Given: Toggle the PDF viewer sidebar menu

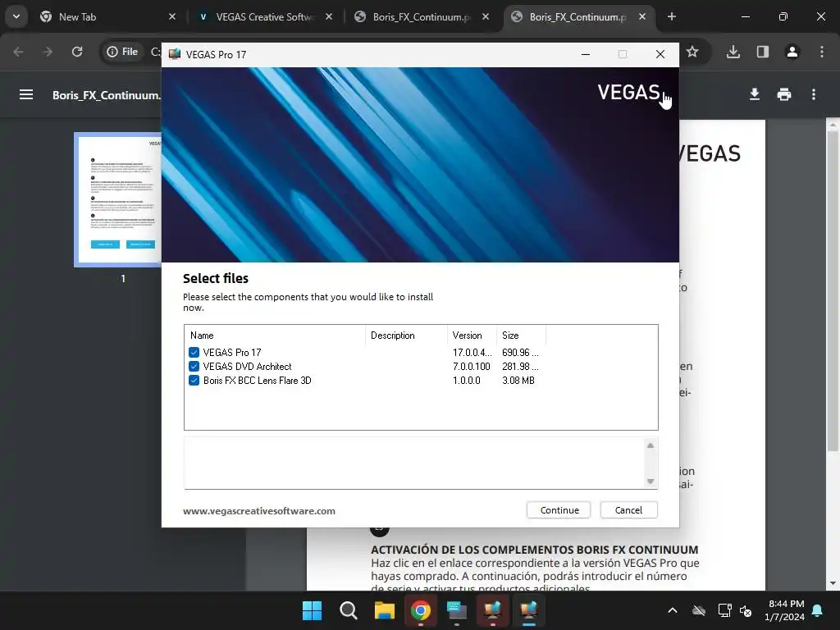Looking at the screenshot, I should point(26,95).
